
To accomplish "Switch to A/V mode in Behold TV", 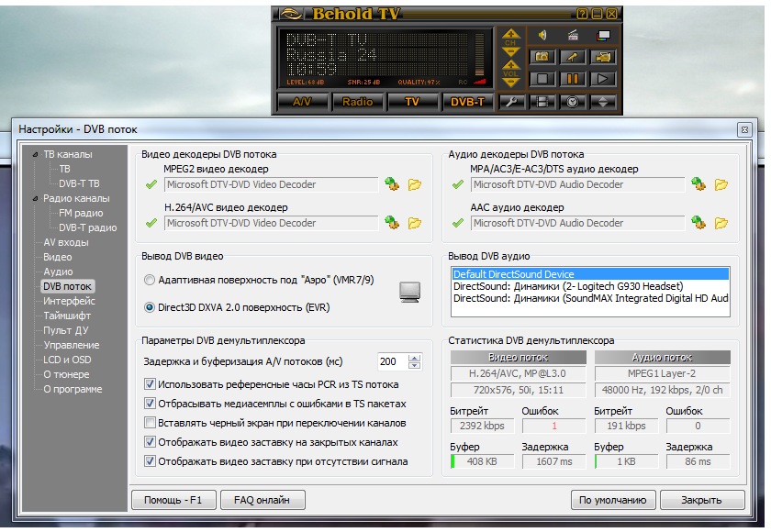I will click(302, 102).
